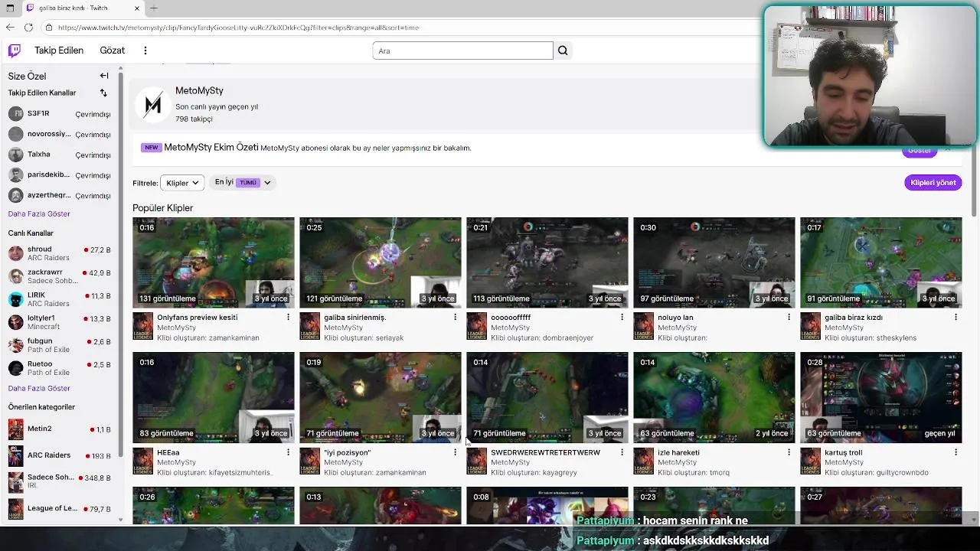Open the loltyler1 live channel
The image size is (980, 551).
[60, 322]
